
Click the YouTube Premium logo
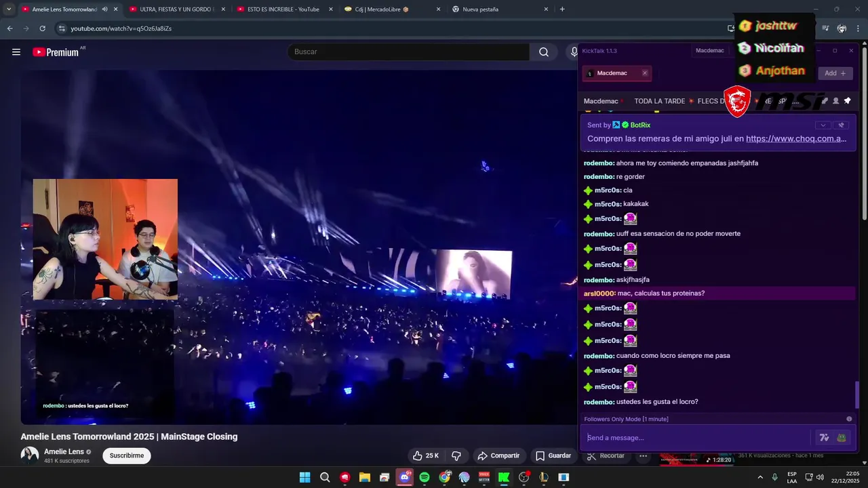click(56, 52)
